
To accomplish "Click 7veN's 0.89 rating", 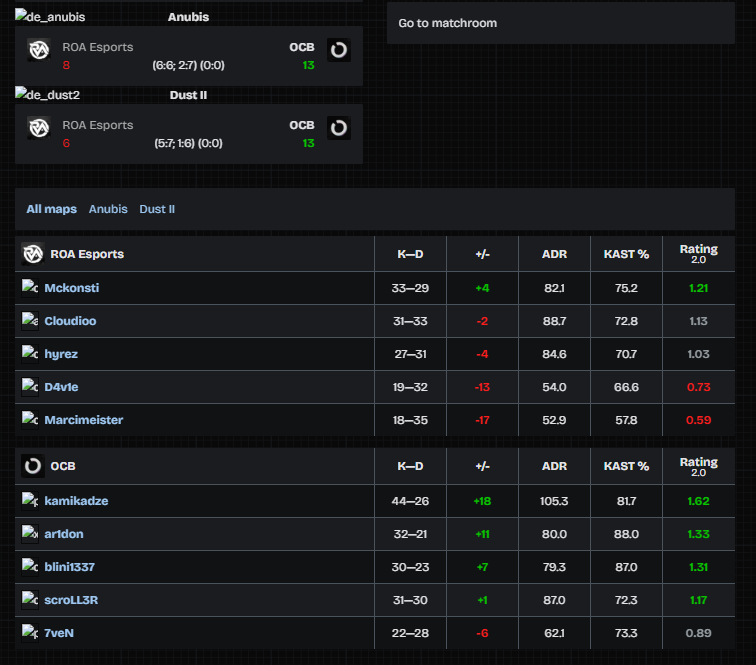I will (x=699, y=633).
